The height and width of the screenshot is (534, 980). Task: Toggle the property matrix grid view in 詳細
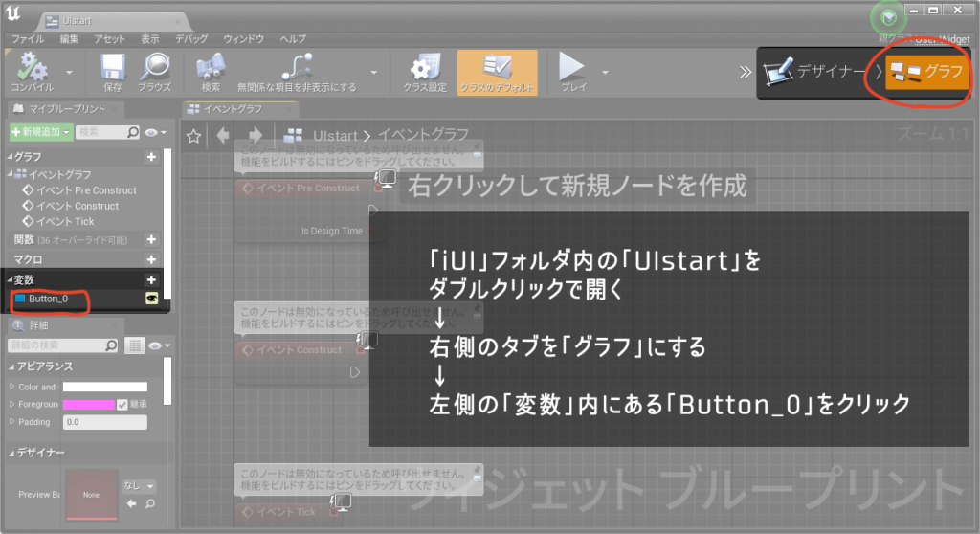(135, 345)
